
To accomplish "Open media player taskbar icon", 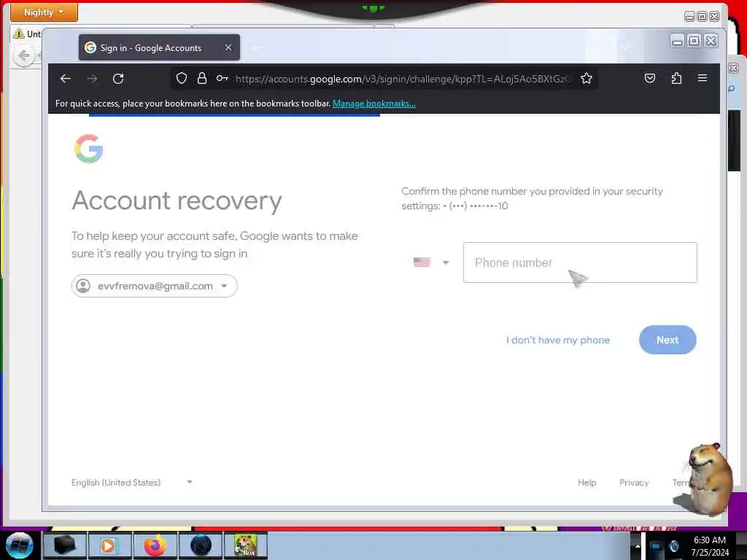I will [109, 545].
